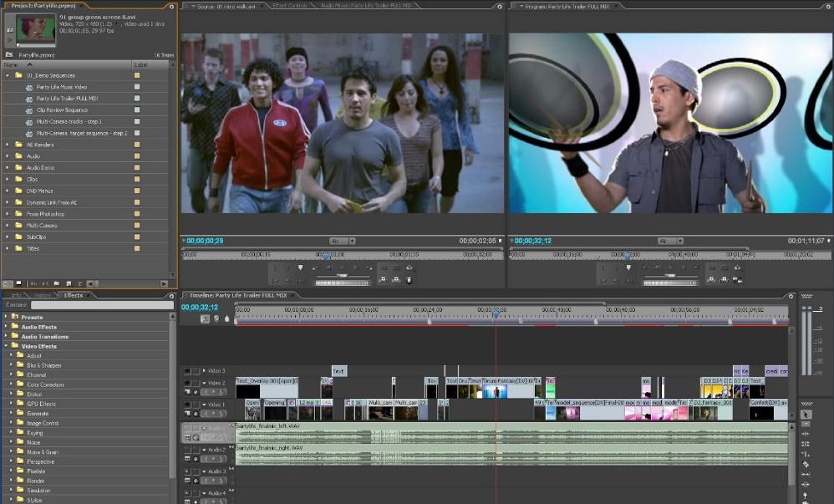Sort the Project panel by Name column
This screenshot has height=504, width=834.
(x=67, y=64)
